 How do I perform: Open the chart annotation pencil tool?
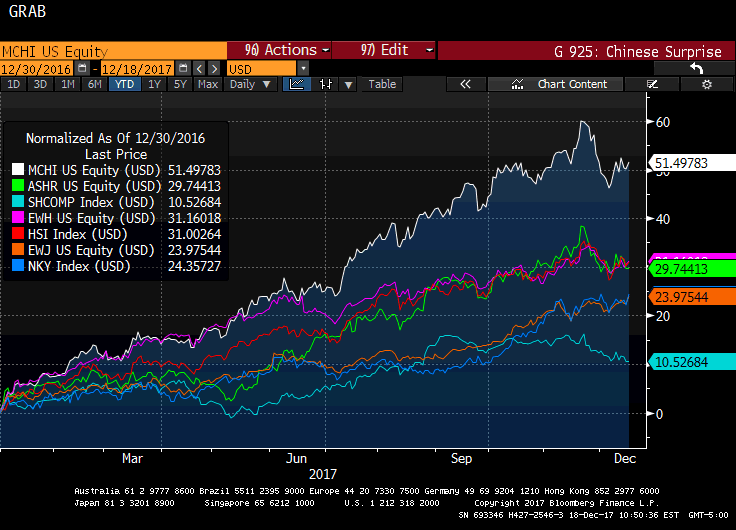pyautogui.click(x=652, y=84)
